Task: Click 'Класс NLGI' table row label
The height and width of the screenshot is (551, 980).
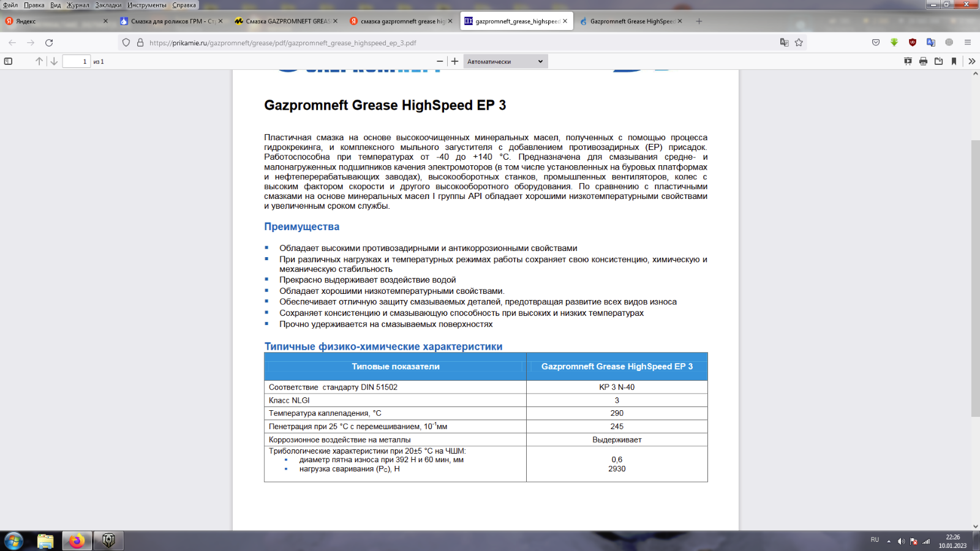Action: pos(289,400)
